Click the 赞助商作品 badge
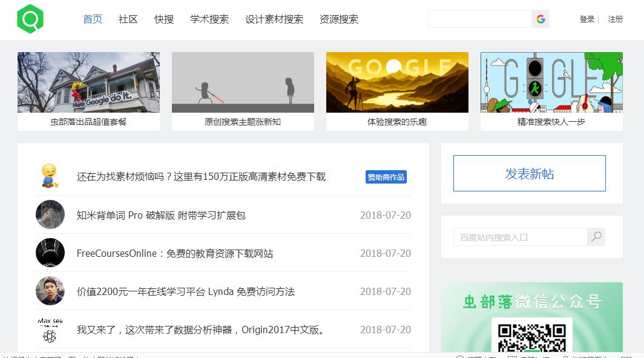The height and width of the screenshot is (358, 644). [386, 177]
